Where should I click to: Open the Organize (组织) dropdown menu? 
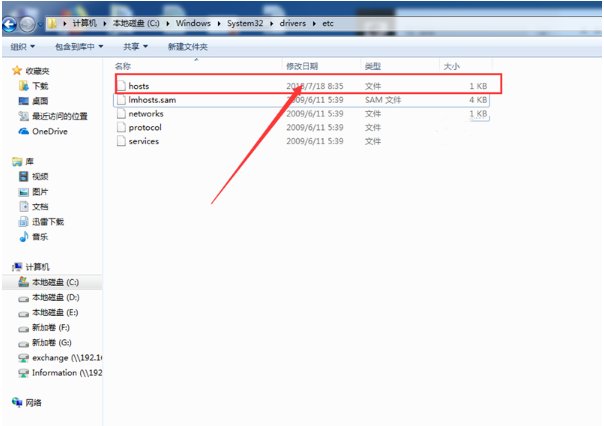click(x=22, y=46)
